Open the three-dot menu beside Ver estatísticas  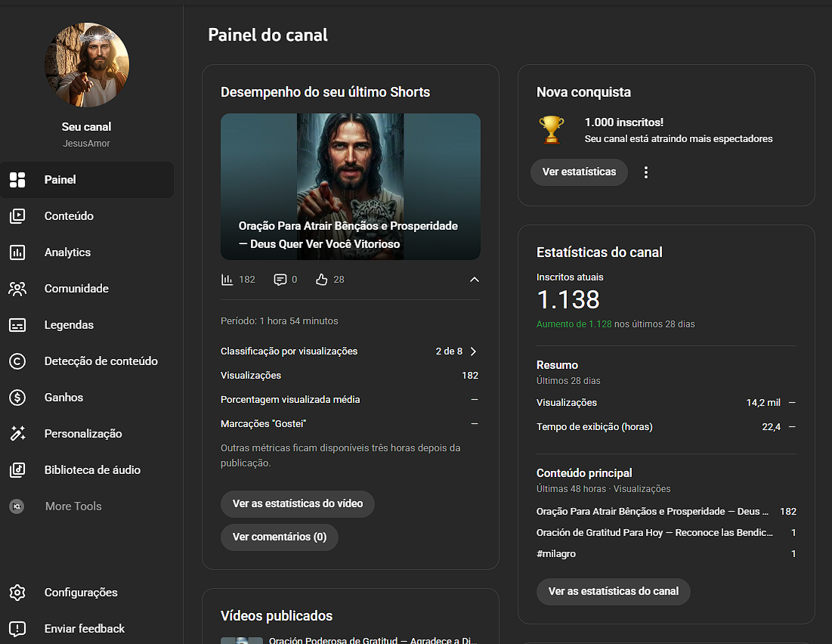pyautogui.click(x=646, y=172)
